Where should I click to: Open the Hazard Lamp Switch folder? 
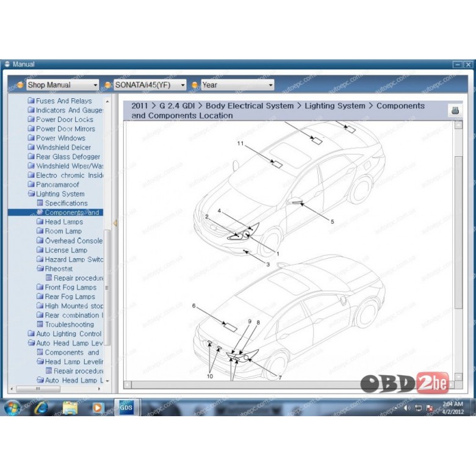tap(70, 259)
